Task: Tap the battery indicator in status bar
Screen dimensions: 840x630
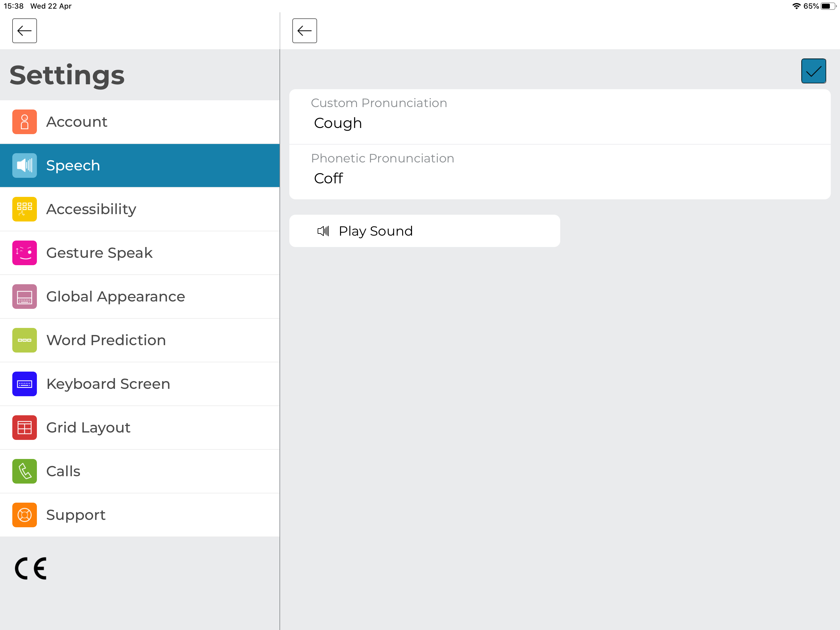Action: (828, 6)
